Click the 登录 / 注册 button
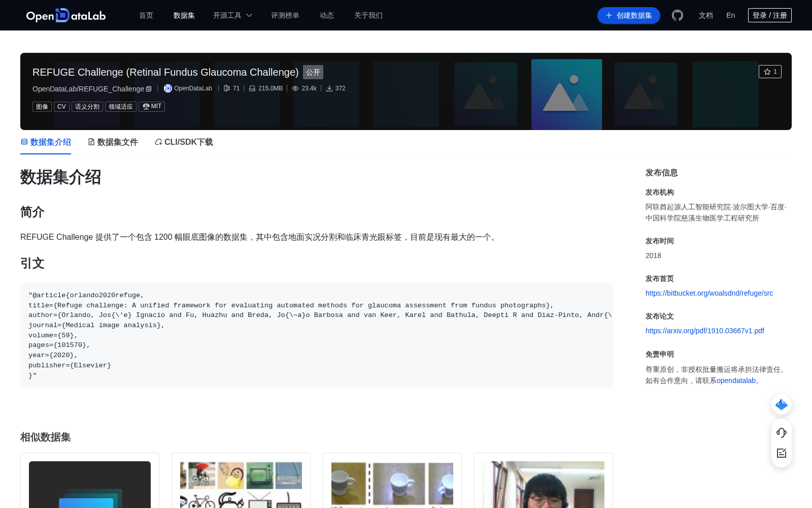 click(770, 15)
